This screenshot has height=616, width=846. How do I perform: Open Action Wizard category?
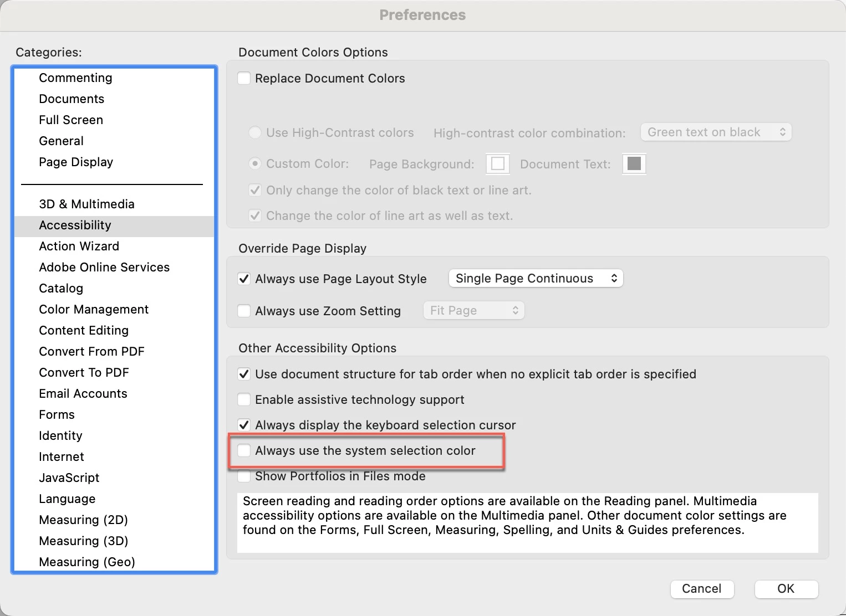pyautogui.click(x=114, y=246)
